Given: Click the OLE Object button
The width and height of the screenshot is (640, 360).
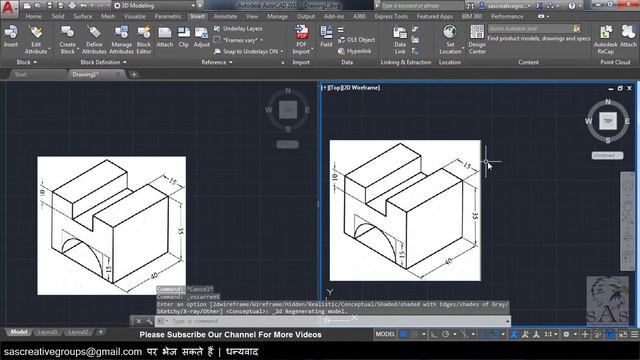Looking at the screenshot, I should pos(356,40).
